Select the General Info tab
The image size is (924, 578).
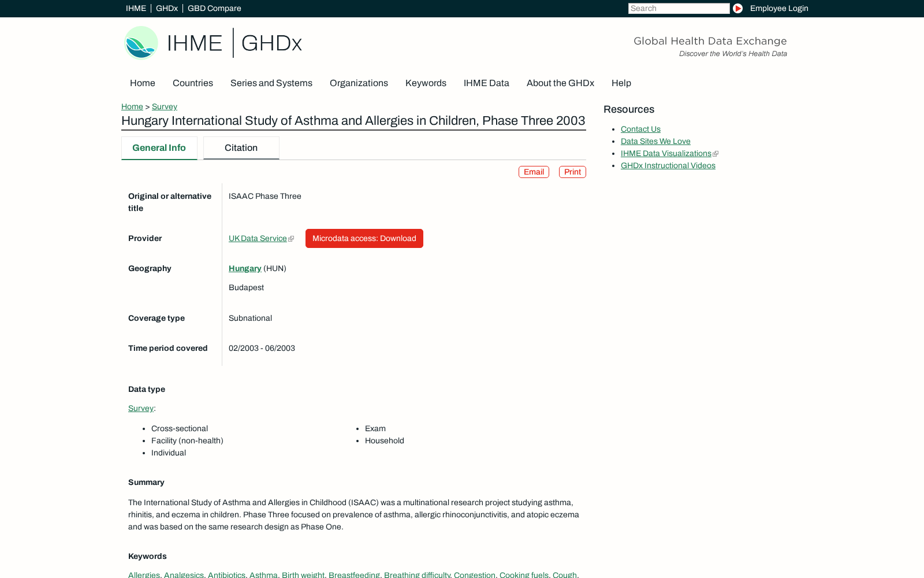pyautogui.click(x=159, y=148)
